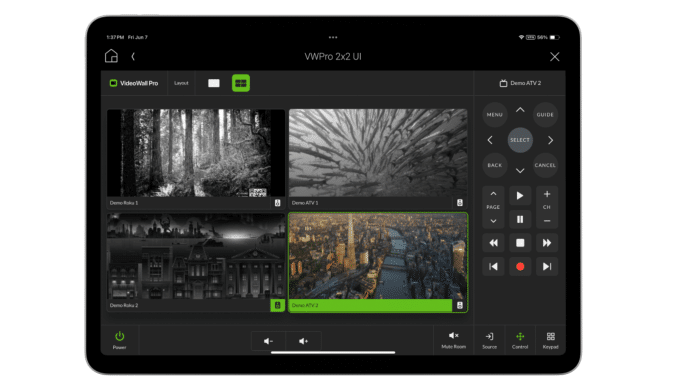The image size is (696, 392).
Task: Raise volume with the speaker plus icon
Action: (303, 341)
